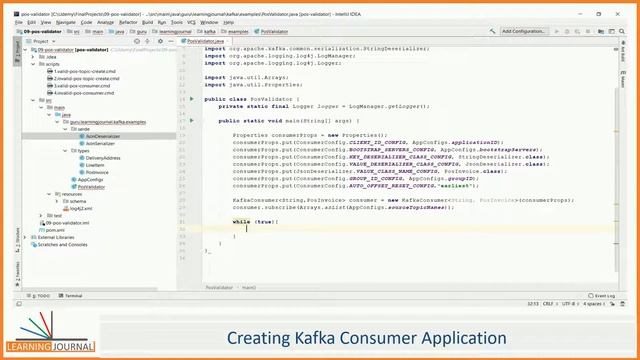Click the locate/scroll-from-source target icon
Viewport: 640px width, 360px height.
[137, 41]
